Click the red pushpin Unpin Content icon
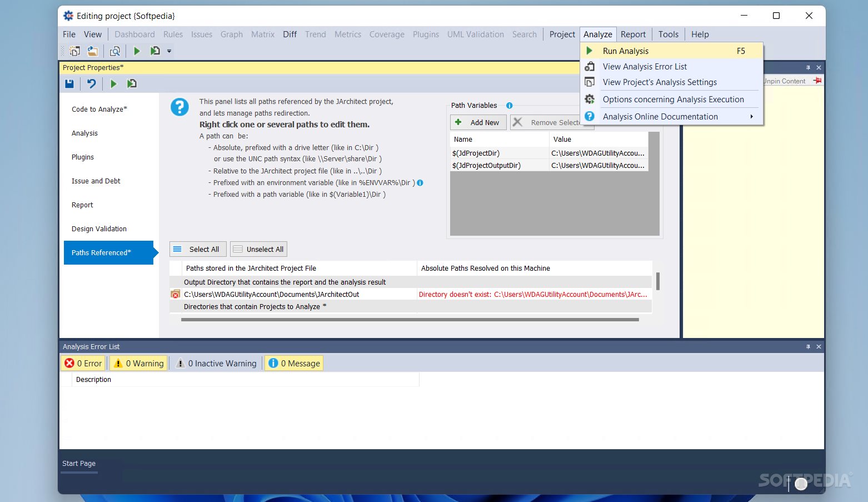 (x=817, y=81)
